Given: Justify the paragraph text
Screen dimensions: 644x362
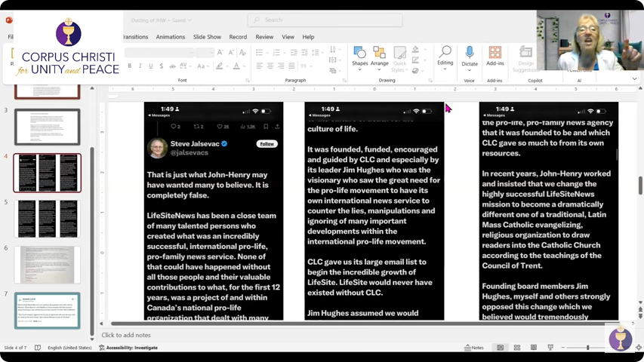Looking at the screenshot, I should 291,66.
